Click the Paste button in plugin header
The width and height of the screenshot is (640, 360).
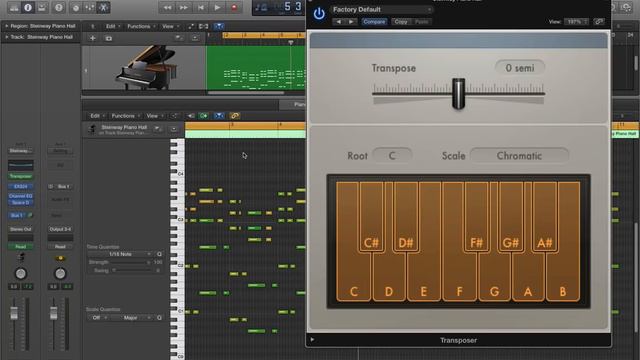tap(421, 22)
